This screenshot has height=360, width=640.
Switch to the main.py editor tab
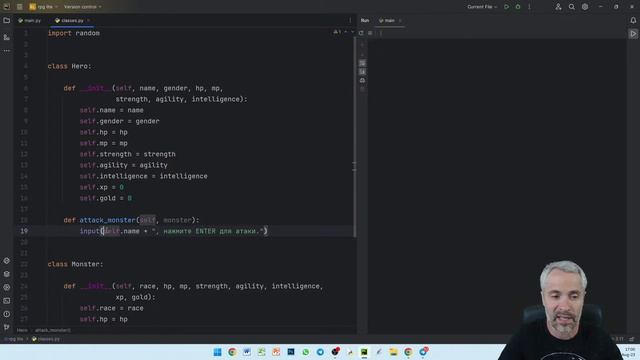point(30,20)
